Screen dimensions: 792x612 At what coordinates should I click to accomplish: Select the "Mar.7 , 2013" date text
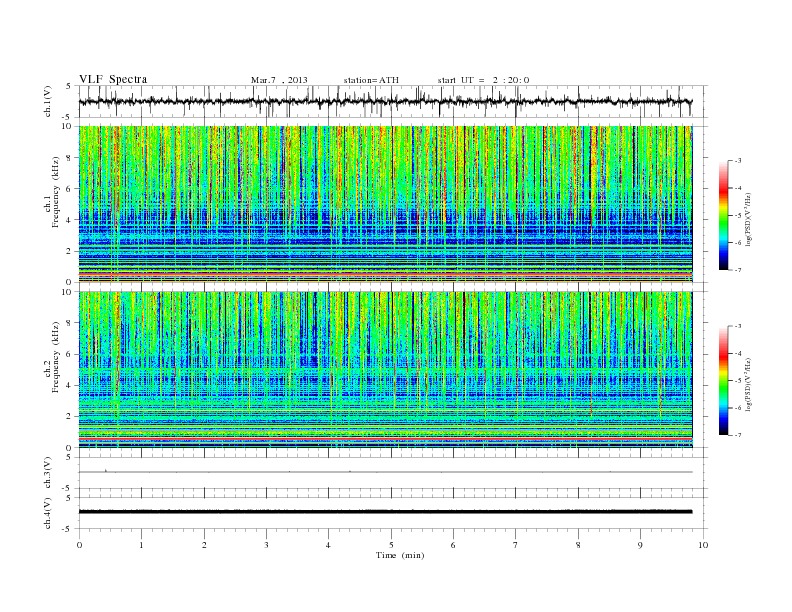(x=279, y=80)
